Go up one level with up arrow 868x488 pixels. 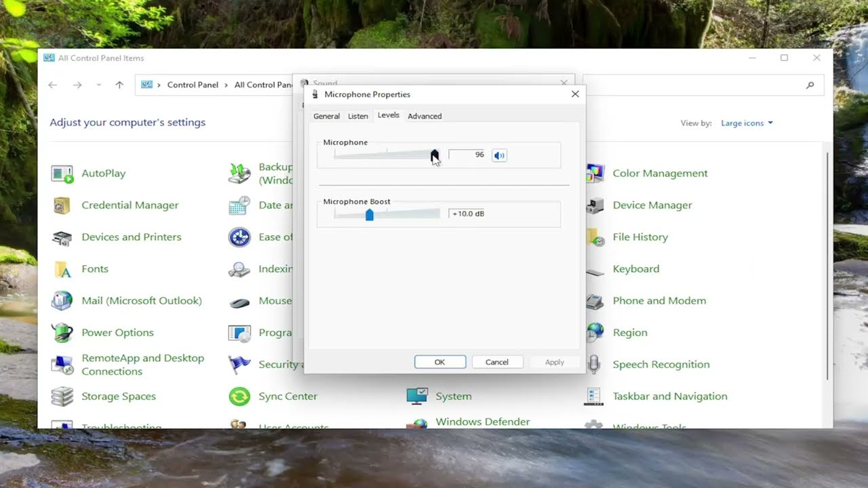point(119,85)
